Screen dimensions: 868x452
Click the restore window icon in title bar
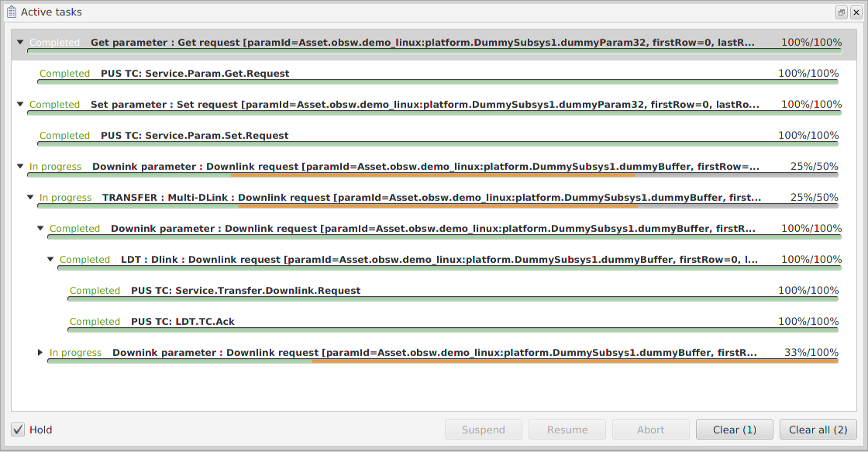[x=841, y=12]
